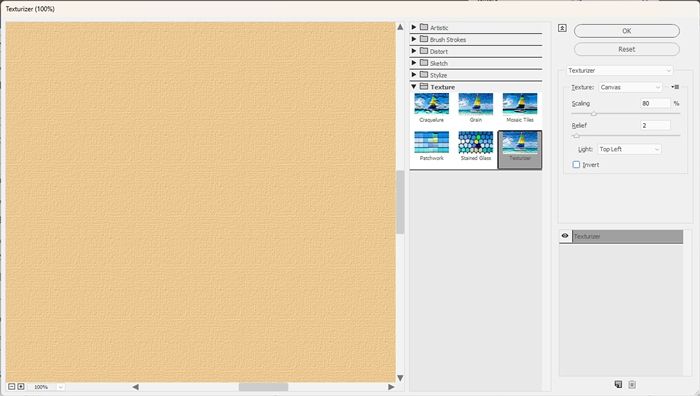
Task: Click the horizontal preview scrollbar thumb
Action: coord(263,387)
